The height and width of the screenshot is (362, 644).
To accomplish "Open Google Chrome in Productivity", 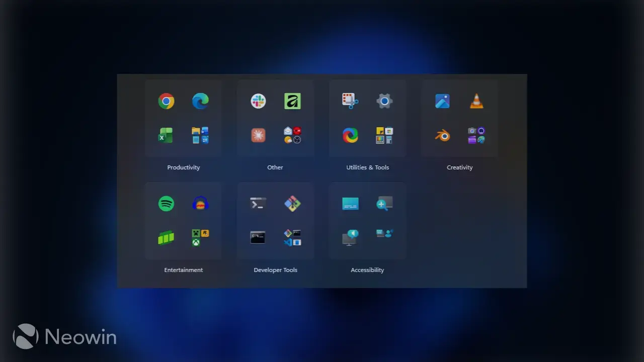I will pyautogui.click(x=166, y=101).
